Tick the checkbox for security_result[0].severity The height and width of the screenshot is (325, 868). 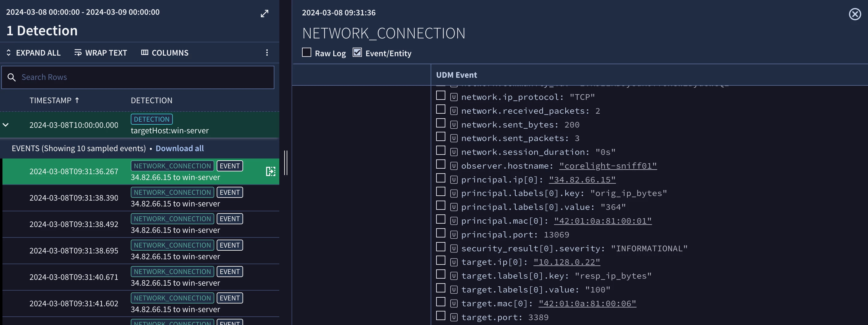[x=440, y=247]
